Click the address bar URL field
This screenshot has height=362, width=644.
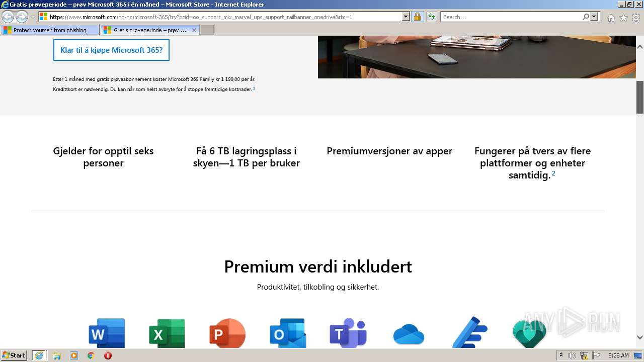tap(220, 17)
